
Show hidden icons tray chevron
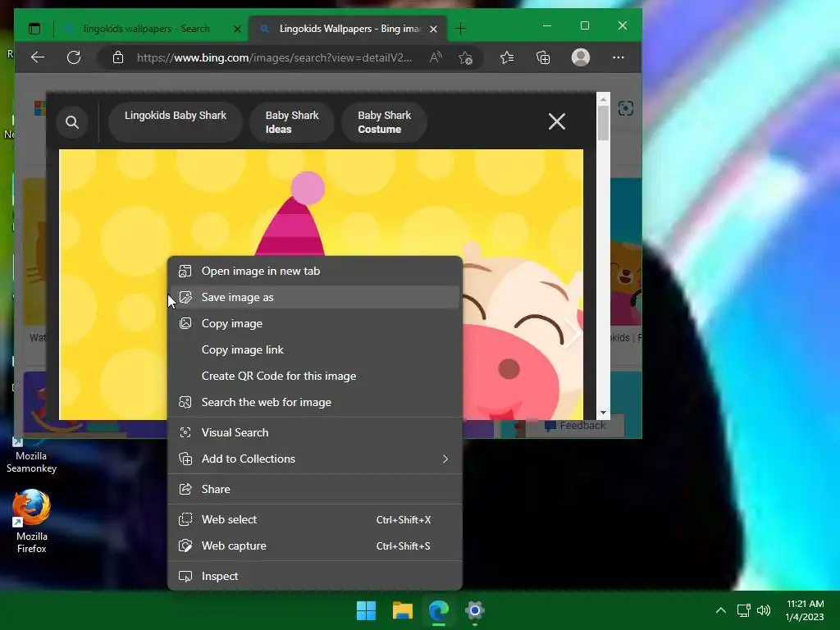pos(721,610)
